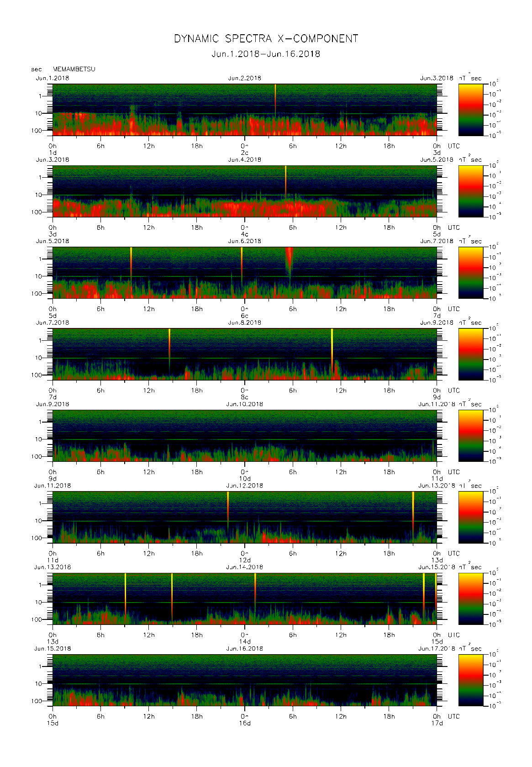532x767 pixels.
Task: Open the Jun.15–Jun.17 spectrogram panel
Action: pyautogui.click(x=245, y=680)
